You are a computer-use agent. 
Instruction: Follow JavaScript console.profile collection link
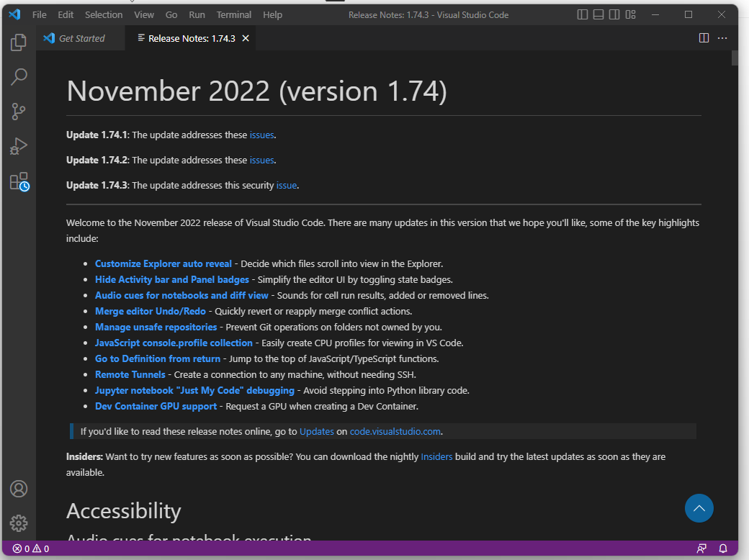174,343
